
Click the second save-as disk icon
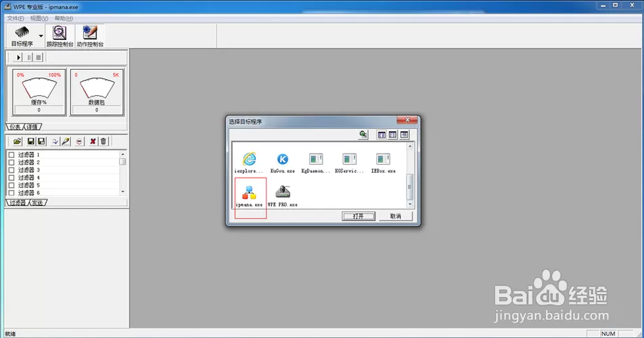[x=41, y=141]
